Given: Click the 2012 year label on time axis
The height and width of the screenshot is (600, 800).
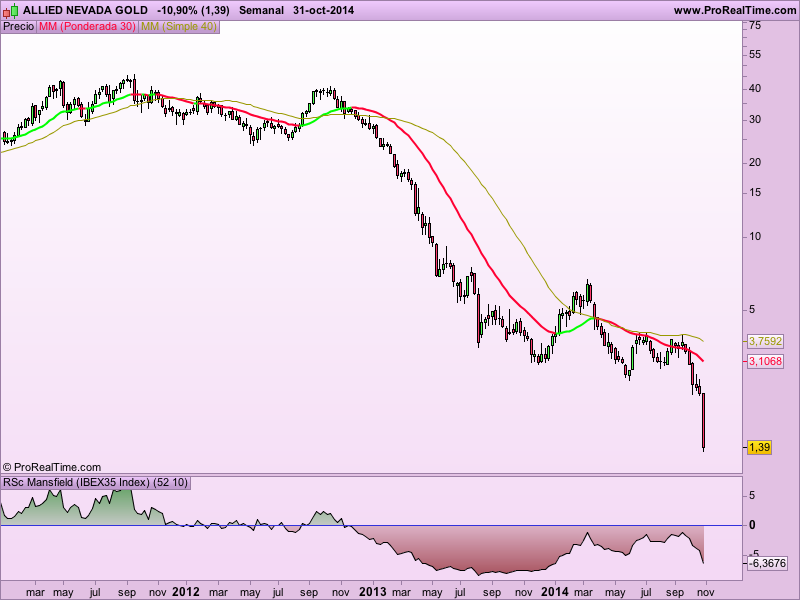Looking at the screenshot, I should pos(186,592).
